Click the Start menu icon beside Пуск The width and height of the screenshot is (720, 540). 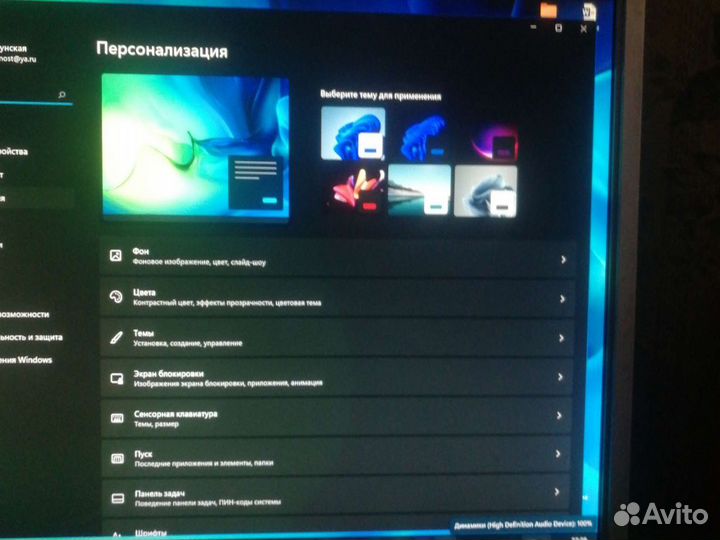(118, 458)
